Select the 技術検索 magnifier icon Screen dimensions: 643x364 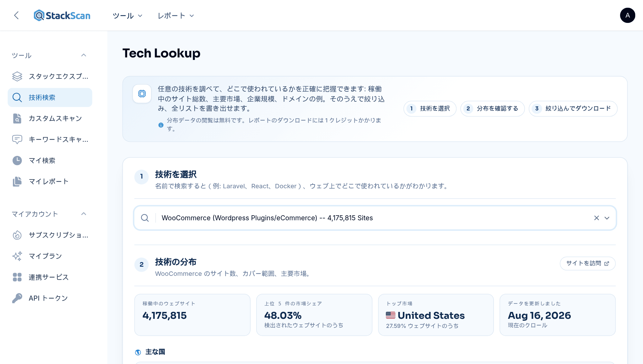[17, 97]
